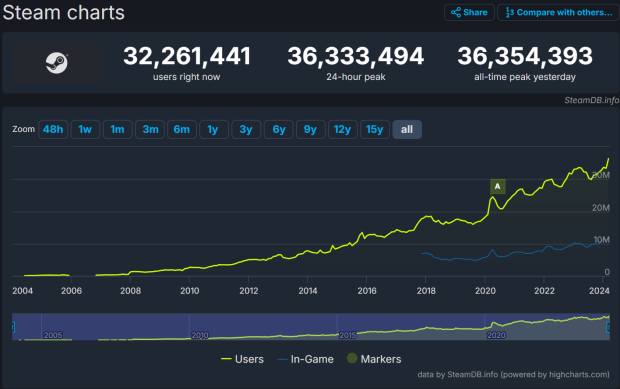Image resolution: width=620 pixels, height=389 pixels.
Task: Click the all-time peak yesterday caption
Action: click(525, 77)
